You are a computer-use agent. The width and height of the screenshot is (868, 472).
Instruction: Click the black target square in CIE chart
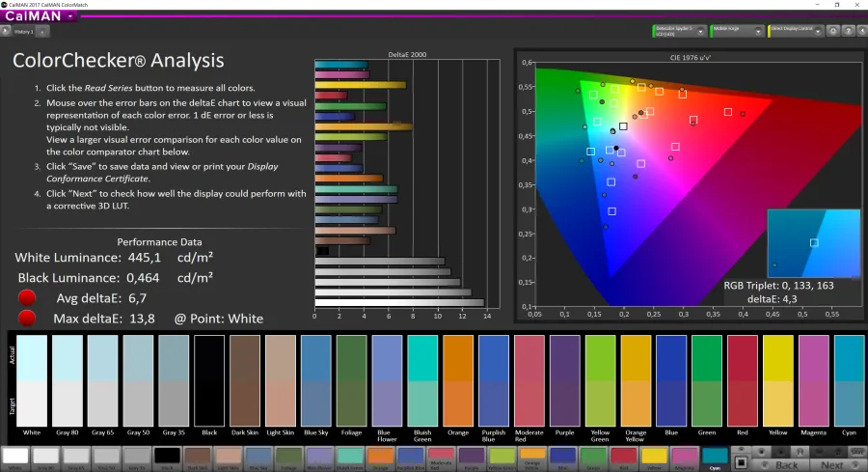623,126
